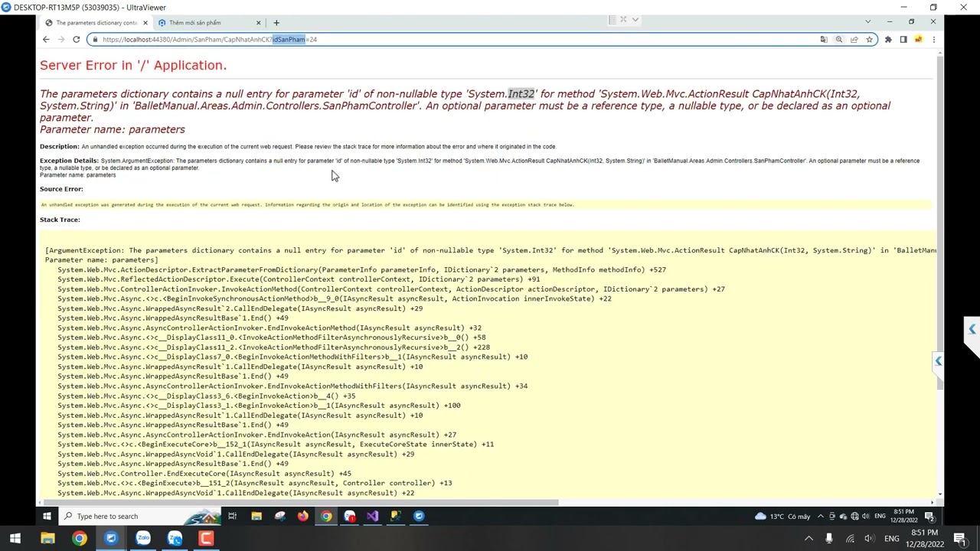Open the Chrome three-dot menu
The image size is (980, 551).
(933, 39)
